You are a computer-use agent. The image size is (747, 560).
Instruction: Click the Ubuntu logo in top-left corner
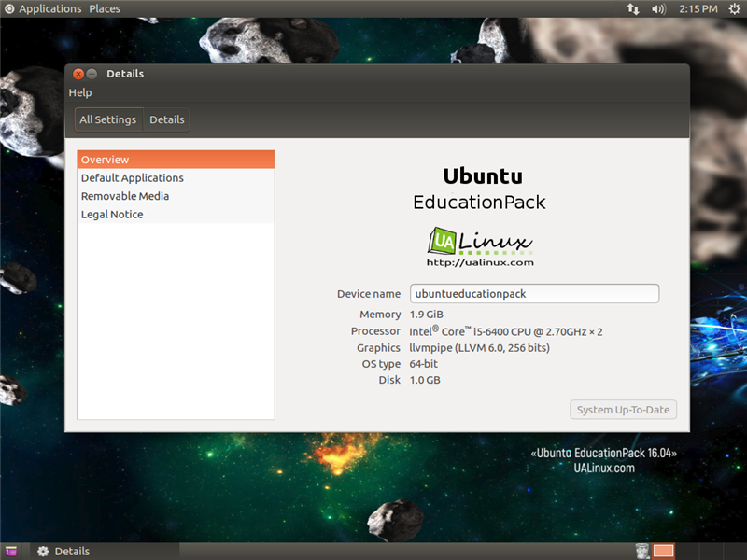(x=9, y=8)
